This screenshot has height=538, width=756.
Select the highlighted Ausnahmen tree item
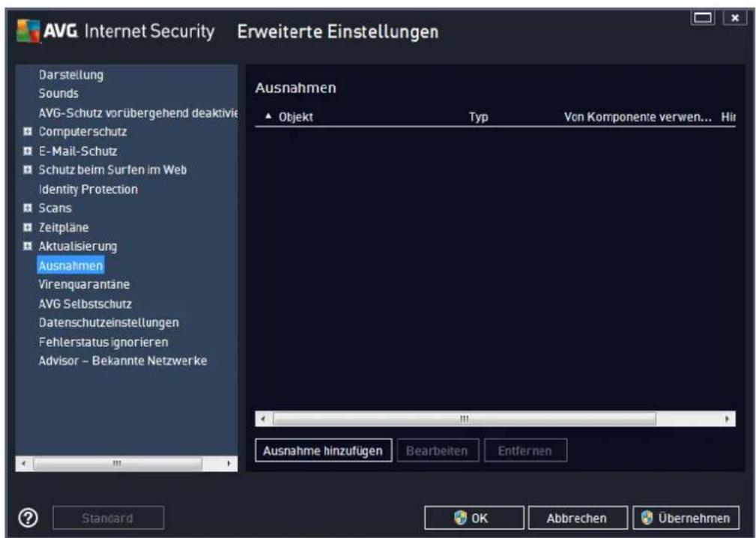[70, 265]
